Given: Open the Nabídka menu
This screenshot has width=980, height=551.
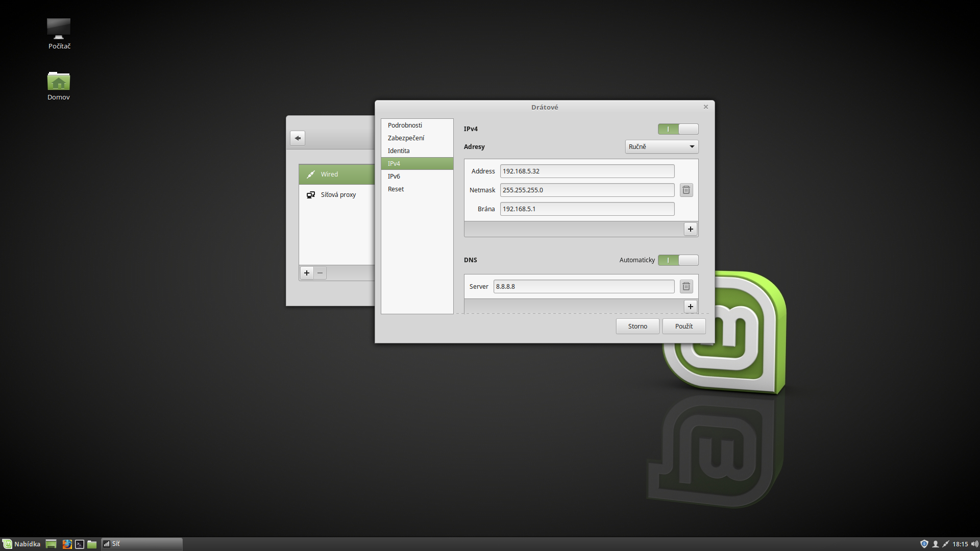Looking at the screenshot, I should pyautogui.click(x=21, y=544).
